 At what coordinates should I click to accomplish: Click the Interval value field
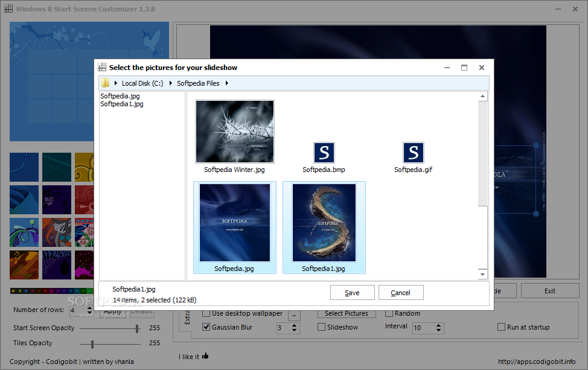click(423, 328)
